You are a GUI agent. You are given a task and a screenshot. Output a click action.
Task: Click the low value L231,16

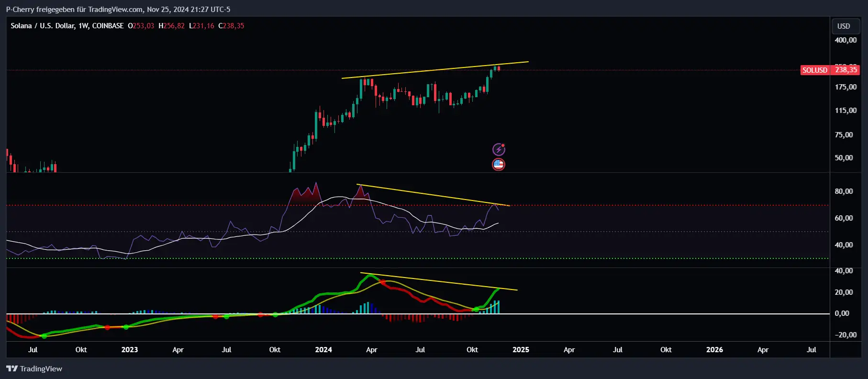point(201,26)
